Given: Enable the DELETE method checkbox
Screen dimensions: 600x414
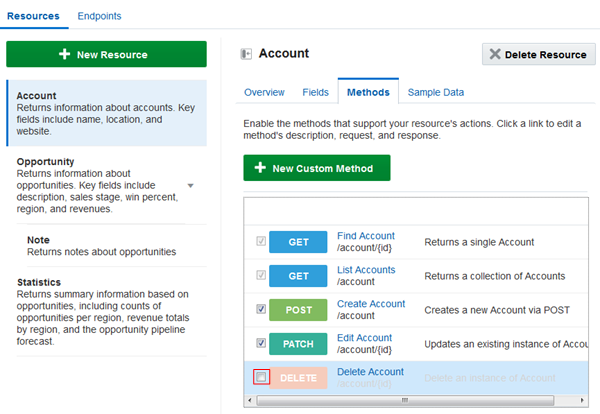Looking at the screenshot, I should [x=261, y=377].
